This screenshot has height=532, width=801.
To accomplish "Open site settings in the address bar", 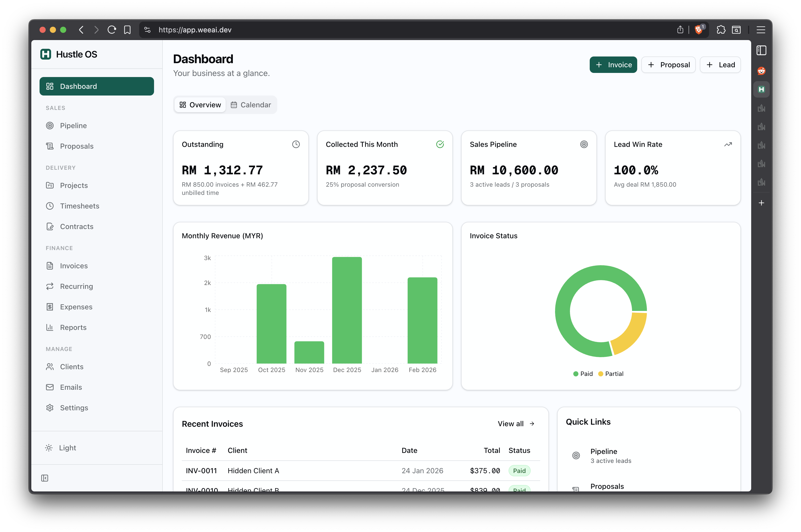I will 147,30.
